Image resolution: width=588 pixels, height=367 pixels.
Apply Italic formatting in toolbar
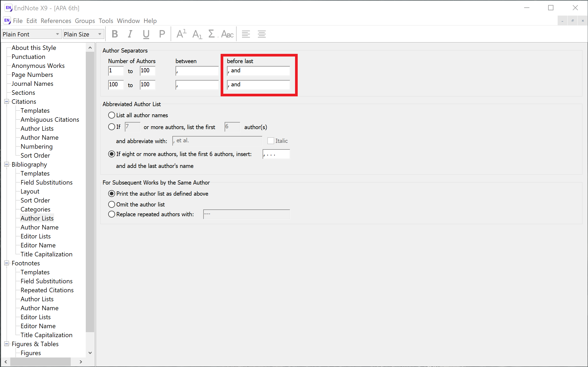pyautogui.click(x=130, y=34)
